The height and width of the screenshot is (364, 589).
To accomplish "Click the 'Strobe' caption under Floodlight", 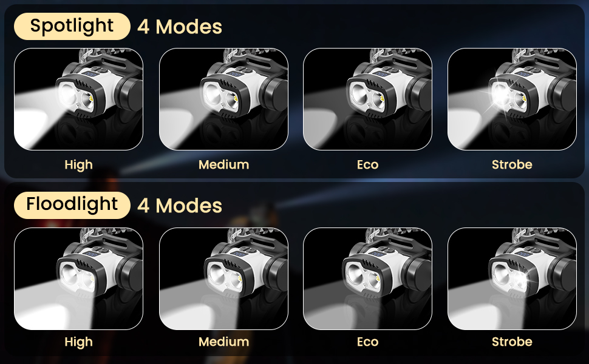I will [x=512, y=342].
